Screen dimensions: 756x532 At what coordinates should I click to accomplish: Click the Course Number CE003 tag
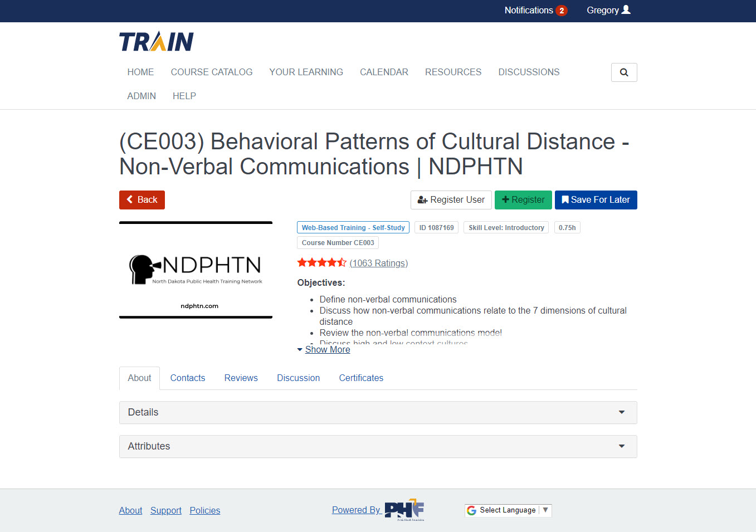pos(338,242)
